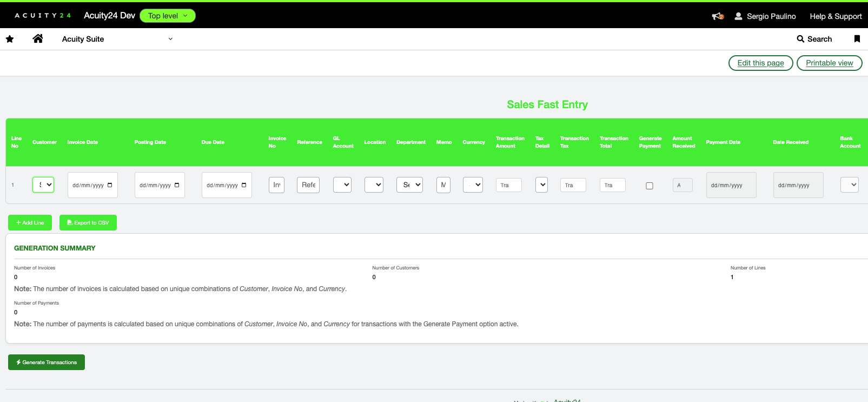The image size is (868, 402).
Task: Click Acuity Suite menu label
Action: pyautogui.click(x=83, y=39)
